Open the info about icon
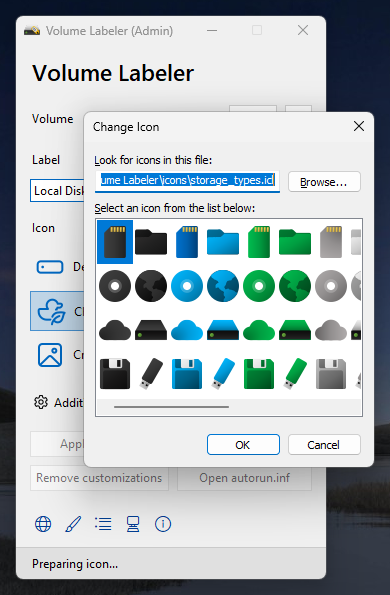This screenshot has height=595, width=390. click(163, 524)
